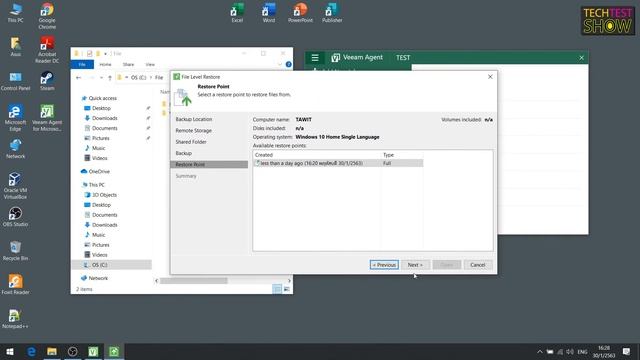Switch Explorer to large icons view
Screen dimensions: 640x360
tap(287, 289)
